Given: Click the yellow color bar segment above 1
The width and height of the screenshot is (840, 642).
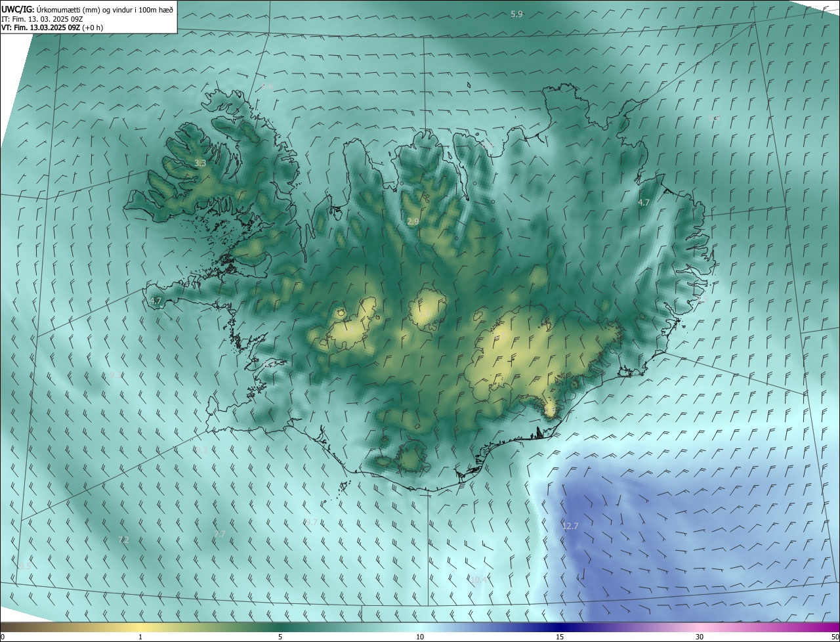Looking at the screenshot, I should (140, 627).
